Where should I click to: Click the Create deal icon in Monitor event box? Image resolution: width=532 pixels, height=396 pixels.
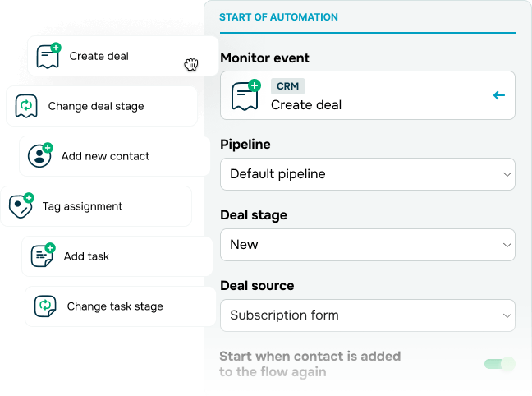(245, 94)
